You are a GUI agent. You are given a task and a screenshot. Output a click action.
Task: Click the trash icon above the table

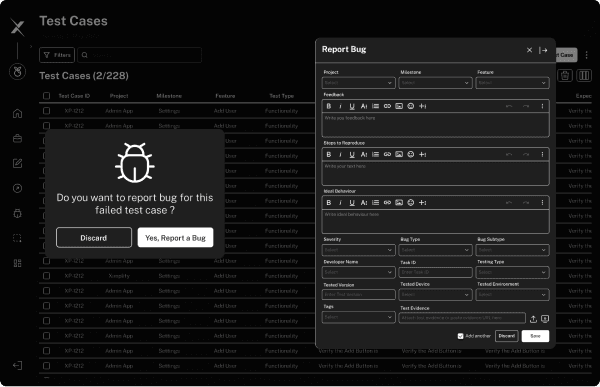tap(565, 75)
